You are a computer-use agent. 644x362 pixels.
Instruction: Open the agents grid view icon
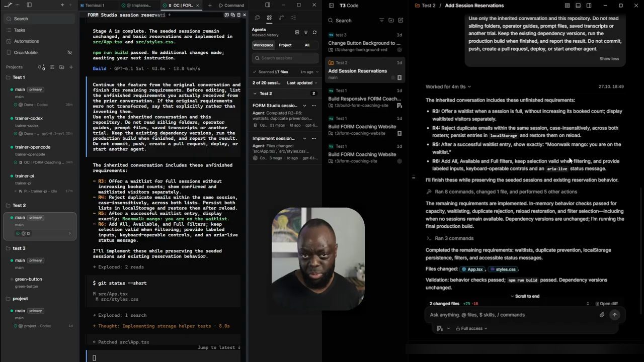[x=269, y=18]
